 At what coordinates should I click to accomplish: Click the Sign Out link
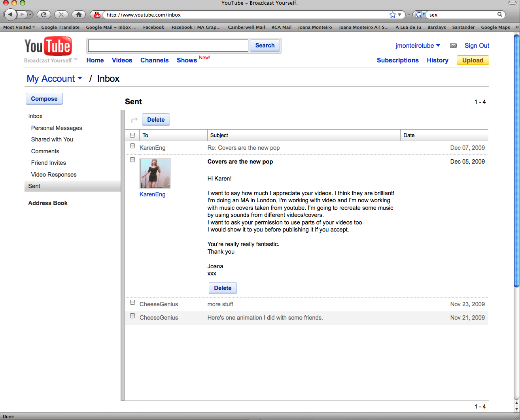tap(477, 46)
